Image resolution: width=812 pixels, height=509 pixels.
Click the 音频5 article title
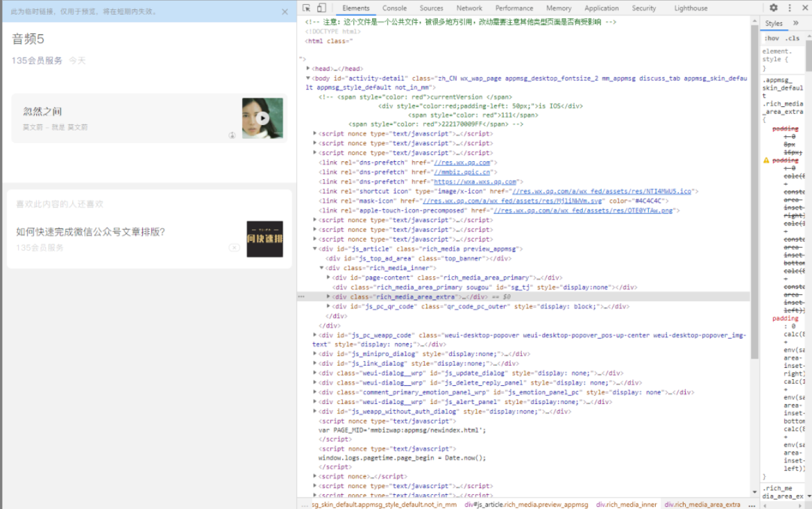click(28, 39)
